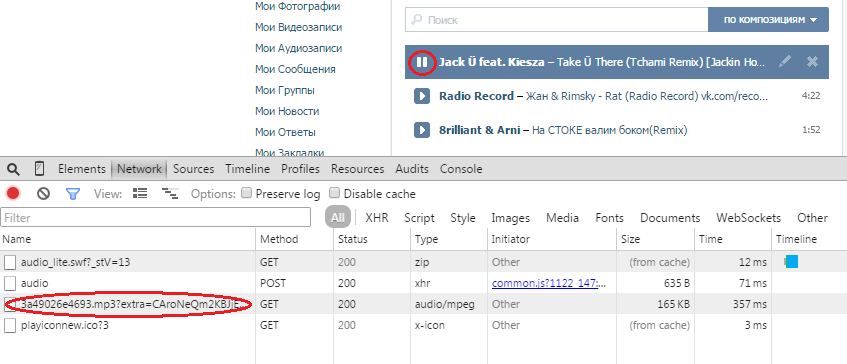Viewport: 847px width, 364px height.
Task: Open the Elements panel tab
Action: pyautogui.click(x=82, y=169)
